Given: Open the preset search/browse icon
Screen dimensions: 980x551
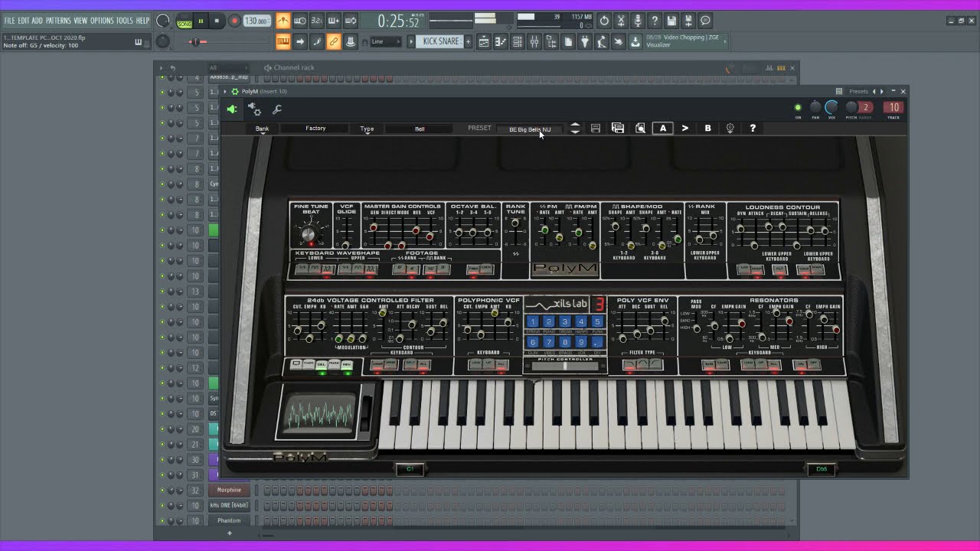Looking at the screenshot, I should coord(640,129).
